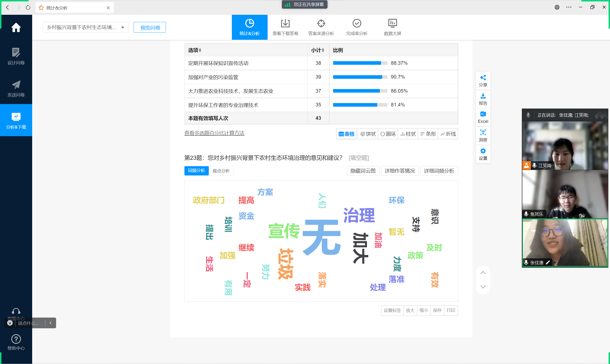Open the 发送问卷 send survey icon
This screenshot has height=364, width=610.
click(16, 85)
